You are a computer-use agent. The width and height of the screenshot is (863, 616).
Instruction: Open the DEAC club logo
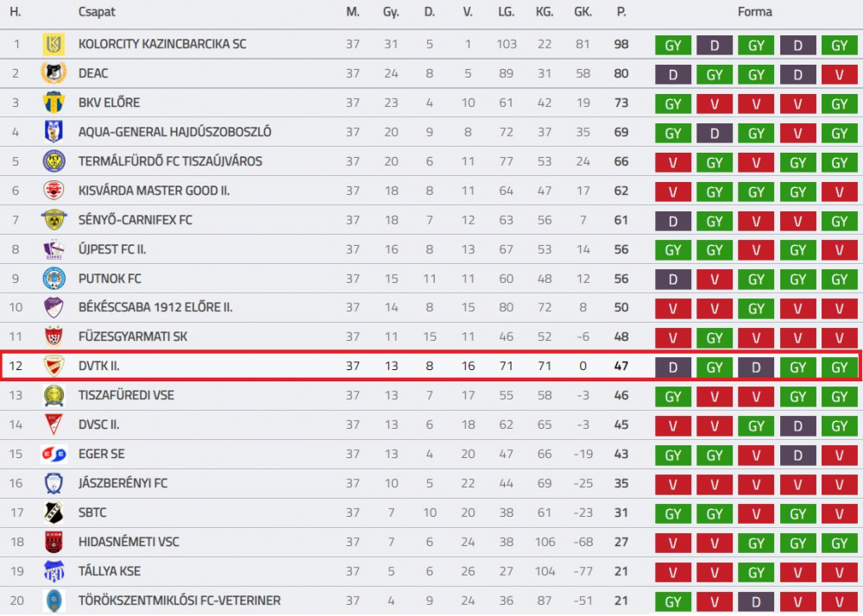click(x=54, y=73)
